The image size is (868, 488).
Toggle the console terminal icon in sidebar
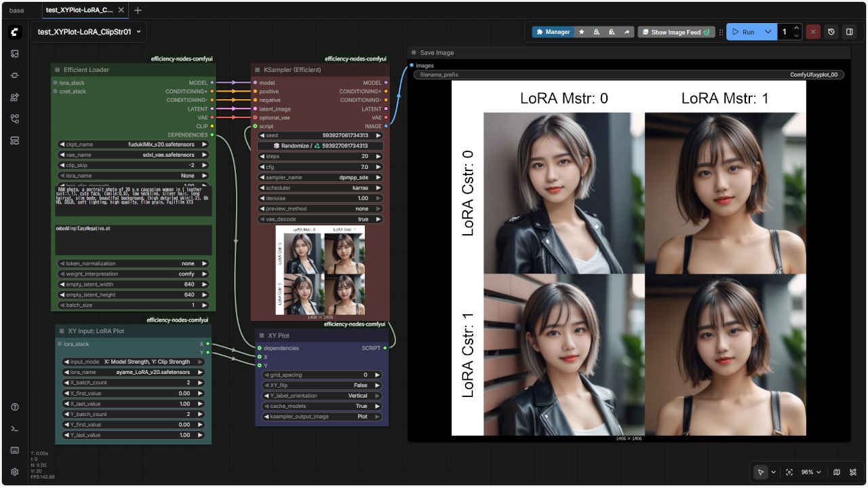[15, 428]
